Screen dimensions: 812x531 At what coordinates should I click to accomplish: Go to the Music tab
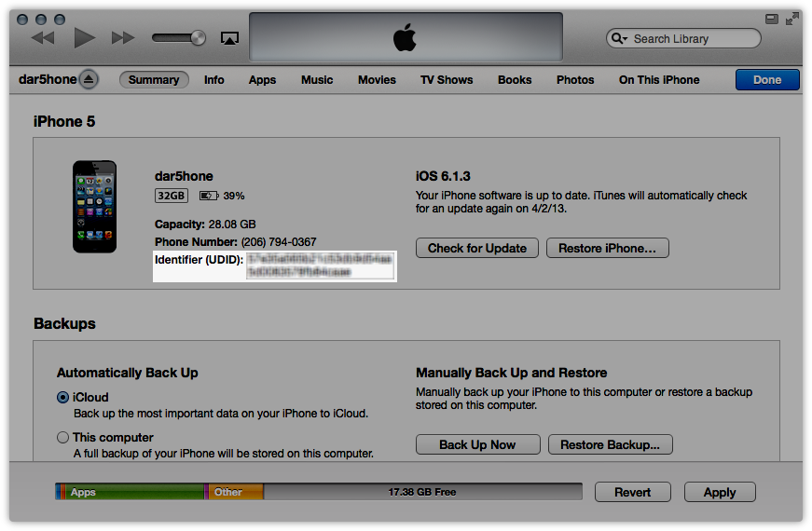317,80
